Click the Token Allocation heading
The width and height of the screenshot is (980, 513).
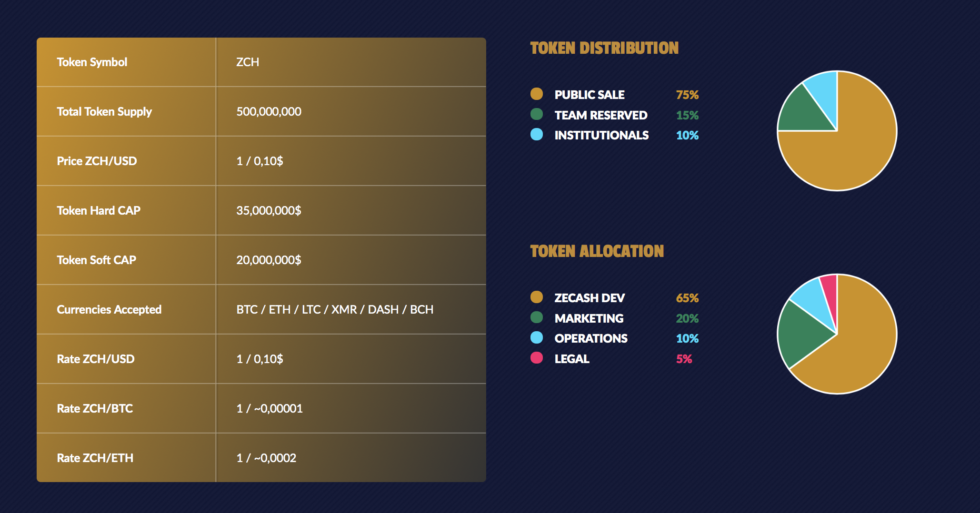point(597,251)
